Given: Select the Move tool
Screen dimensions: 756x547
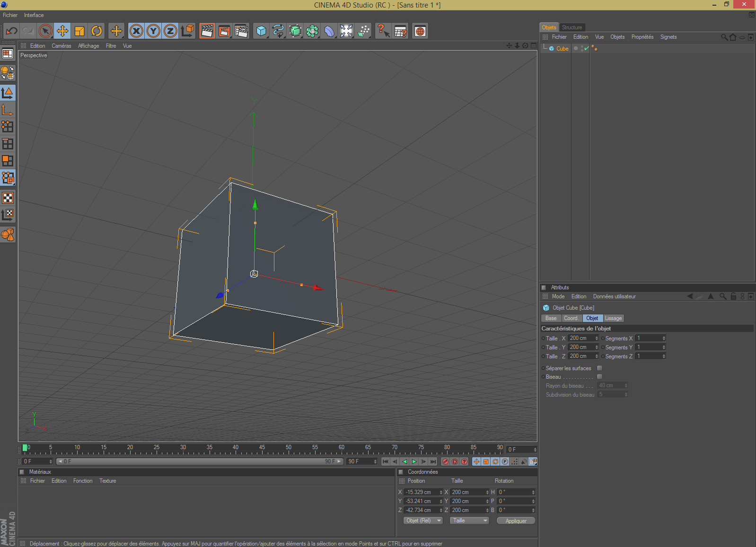Looking at the screenshot, I should [x=62, y=31].
